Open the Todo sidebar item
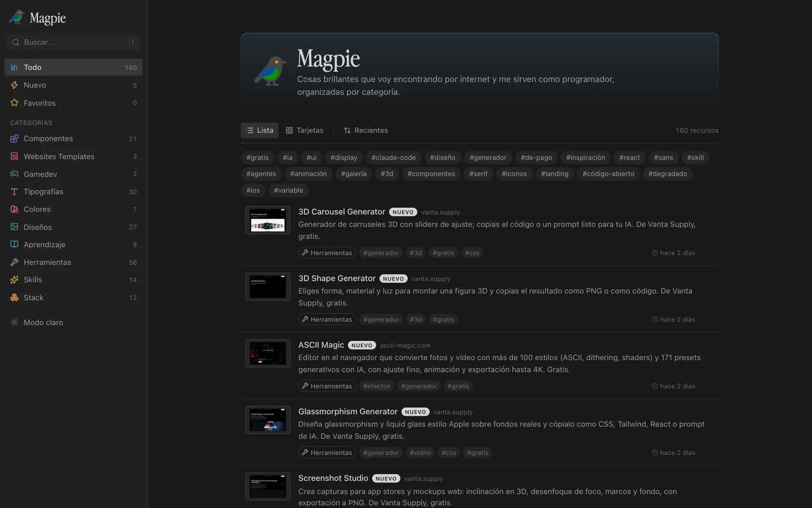This screenshot has height=508, width=812. pos(74,67)
